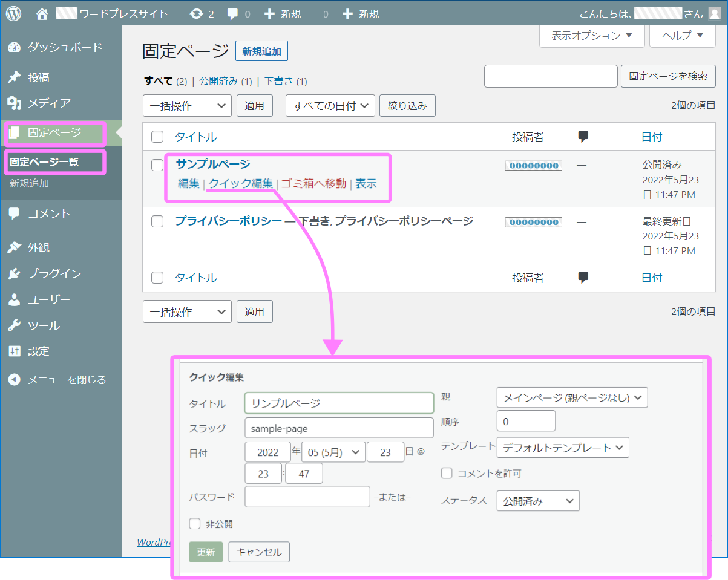Viewport: 728px width, 580px height.
Task: Open クイック編集 under サンプルページ
Action: click(238, 184)
